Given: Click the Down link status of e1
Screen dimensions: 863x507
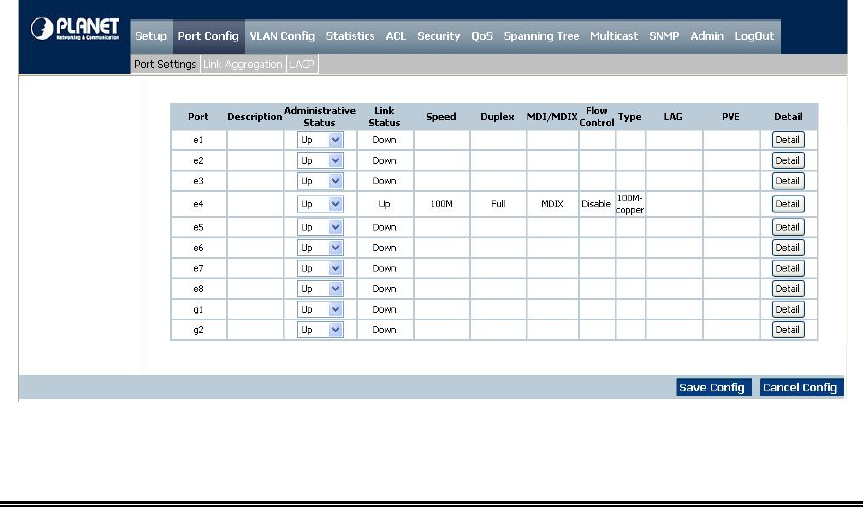Looking at the screenshot, I should 384,140.
